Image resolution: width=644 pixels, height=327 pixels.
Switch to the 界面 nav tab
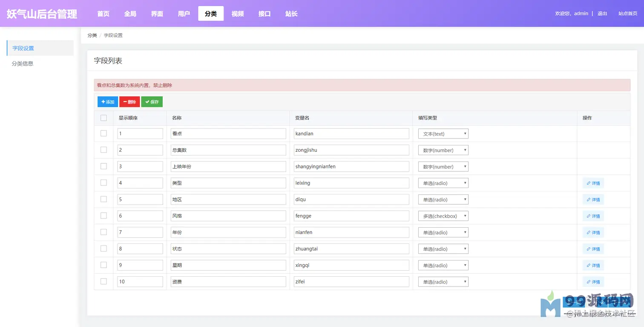157,14
